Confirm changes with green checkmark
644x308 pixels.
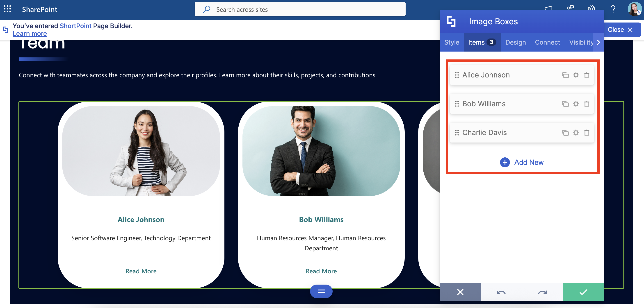pyautogui.click(x=583, y=292)
